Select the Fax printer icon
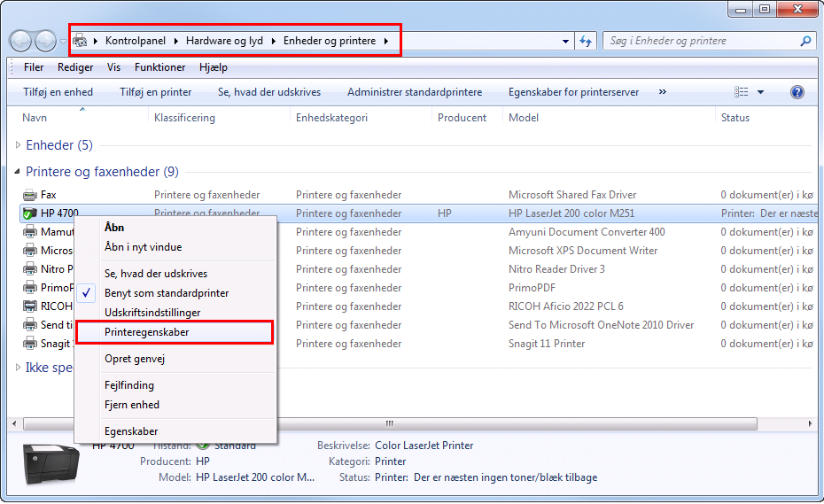 [30, 195]
